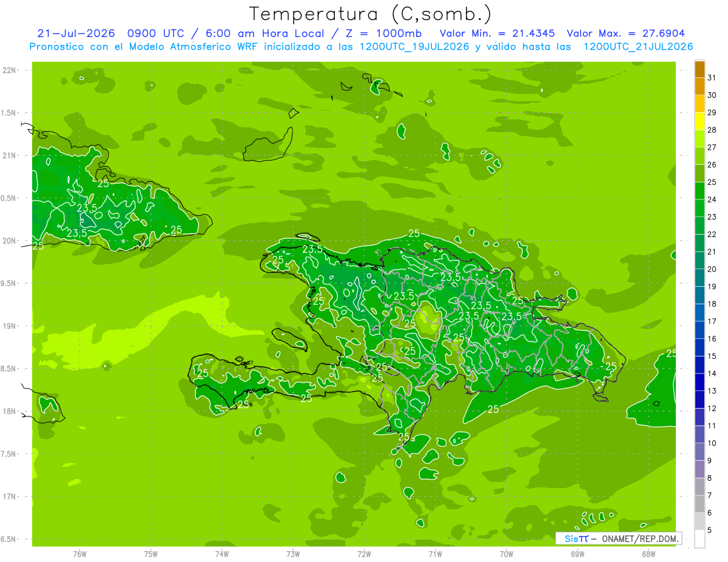Click the 71W longitude axis label
The width and height of the screenshot is (728, 562).
tap(435, 555)
